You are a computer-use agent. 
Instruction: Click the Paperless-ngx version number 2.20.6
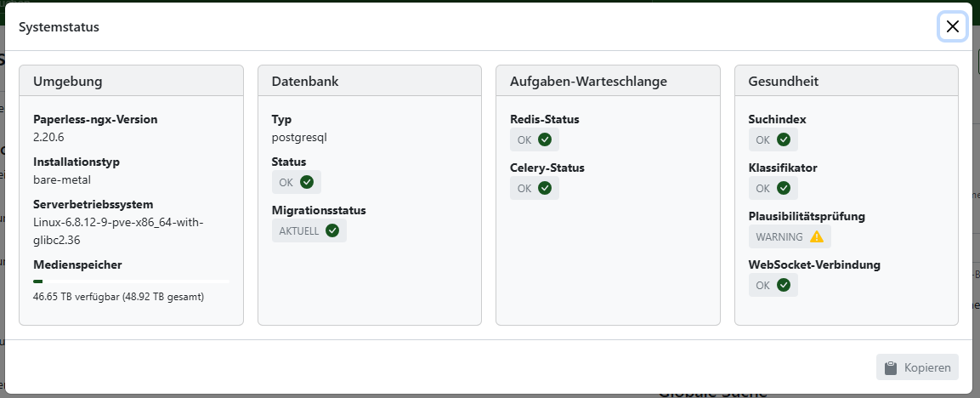pos(49,136)
